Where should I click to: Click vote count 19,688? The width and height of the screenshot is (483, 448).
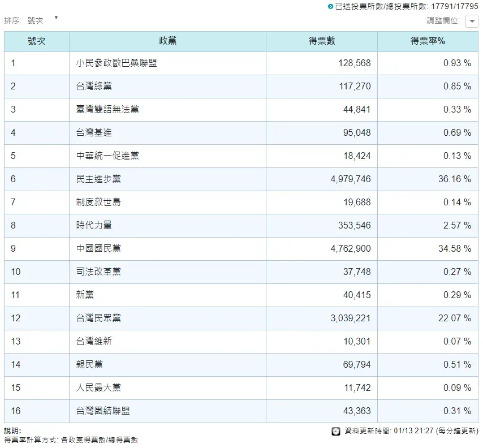[357, 202]
